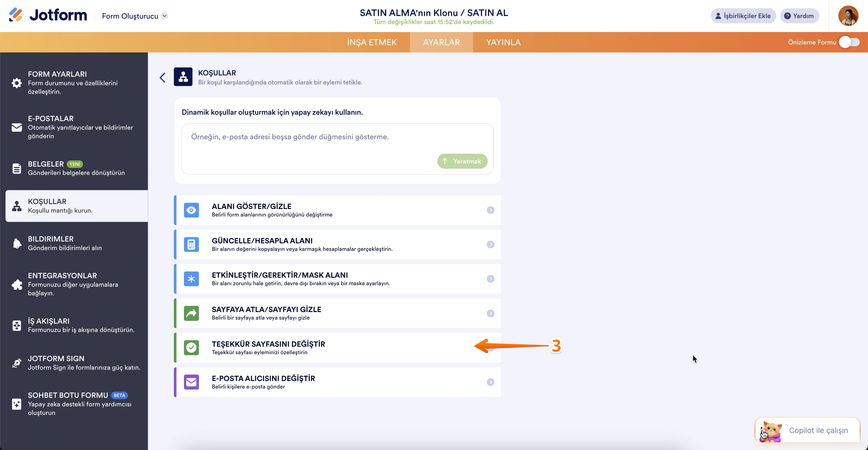Expand the E-Posta Alıcısını Değiştir chevron
Viewport: 868px width, 450px height.
491,382
